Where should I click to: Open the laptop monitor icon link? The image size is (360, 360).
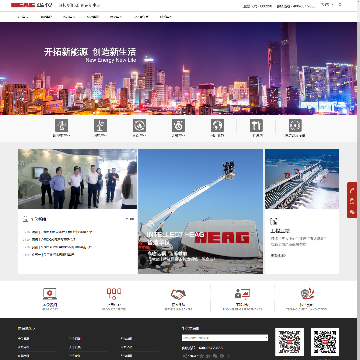coord(50,294)
